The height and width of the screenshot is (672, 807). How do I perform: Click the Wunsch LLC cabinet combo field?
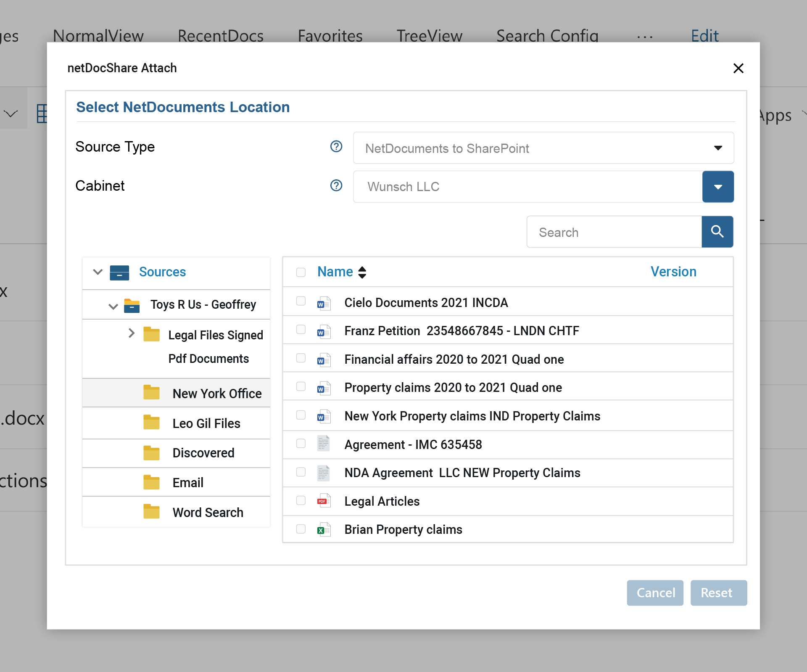pyautogui.click(x=528, y=186)
